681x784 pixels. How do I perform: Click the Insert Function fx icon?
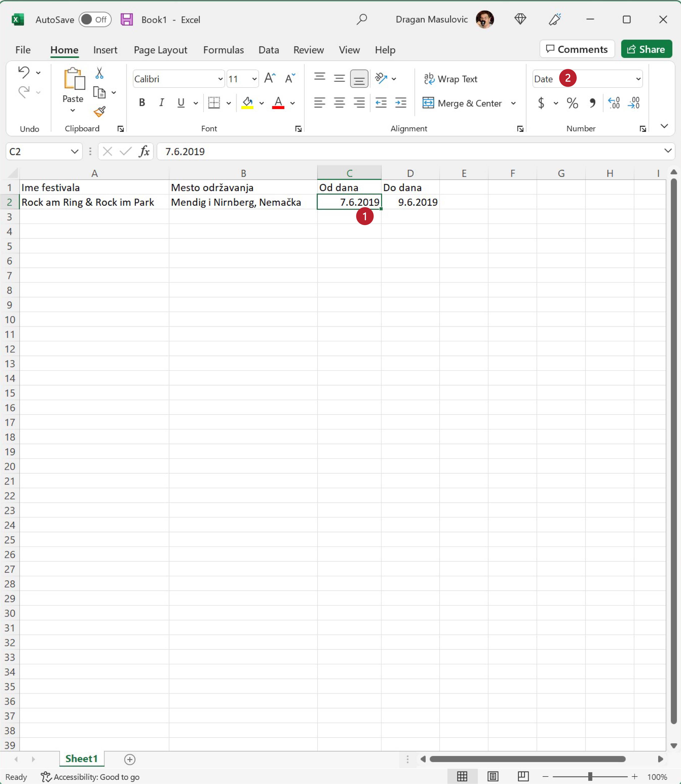(x=144, y=152)
